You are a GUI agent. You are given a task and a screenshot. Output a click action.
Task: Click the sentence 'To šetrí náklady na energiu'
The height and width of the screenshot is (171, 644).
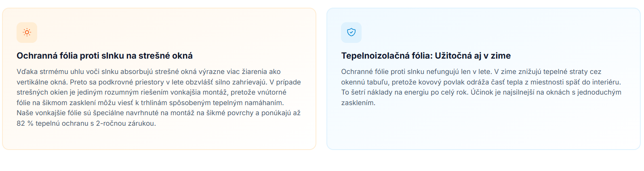(x=404, y=93)
